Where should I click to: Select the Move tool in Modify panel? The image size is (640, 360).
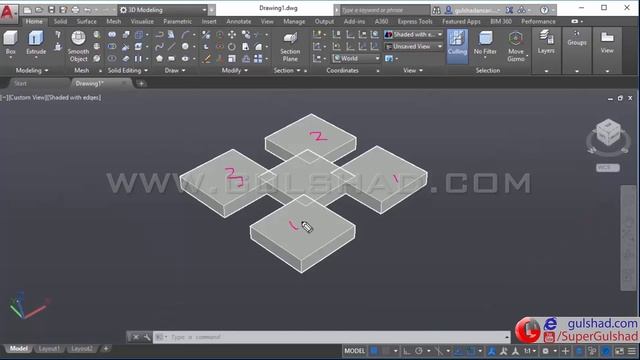[x=231, y=35]
